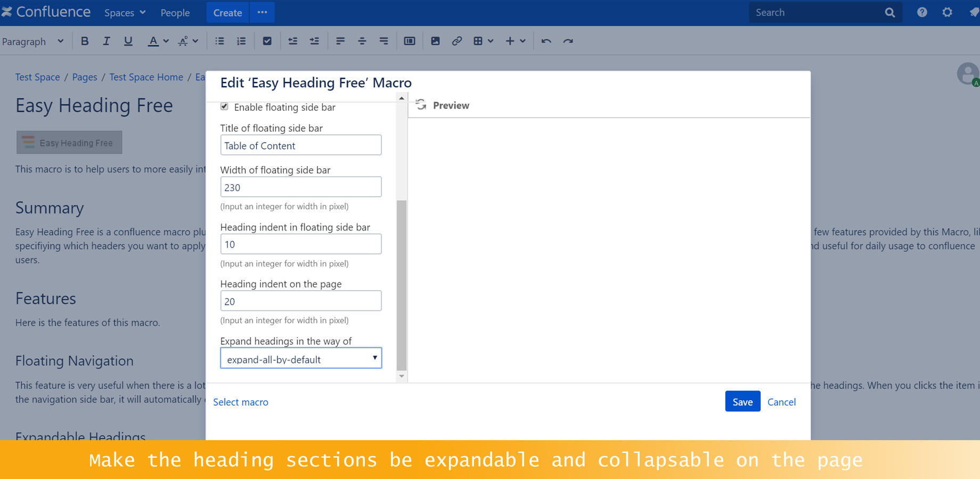
Task: Insert a link
Action: pos(457,41)
